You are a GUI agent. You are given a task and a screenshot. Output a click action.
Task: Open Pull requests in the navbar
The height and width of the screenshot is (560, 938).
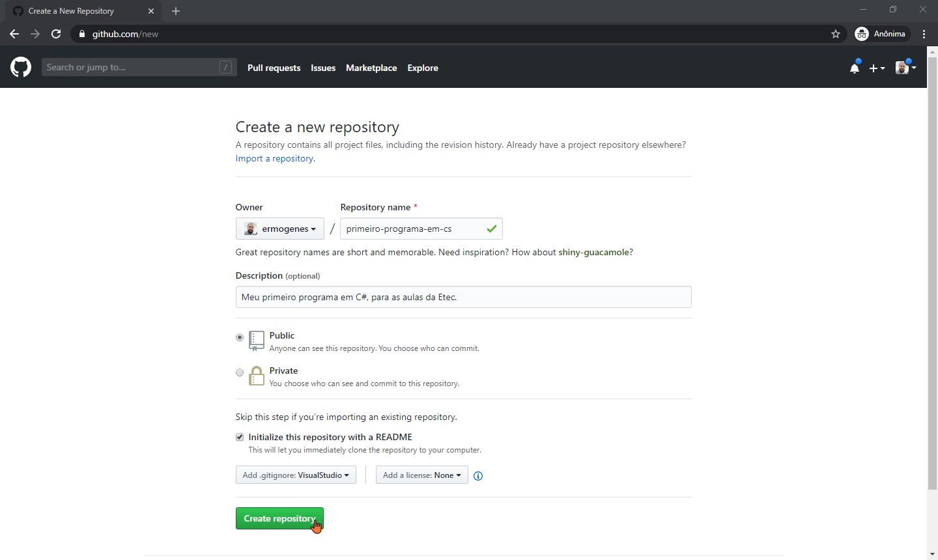coord(274,68)
